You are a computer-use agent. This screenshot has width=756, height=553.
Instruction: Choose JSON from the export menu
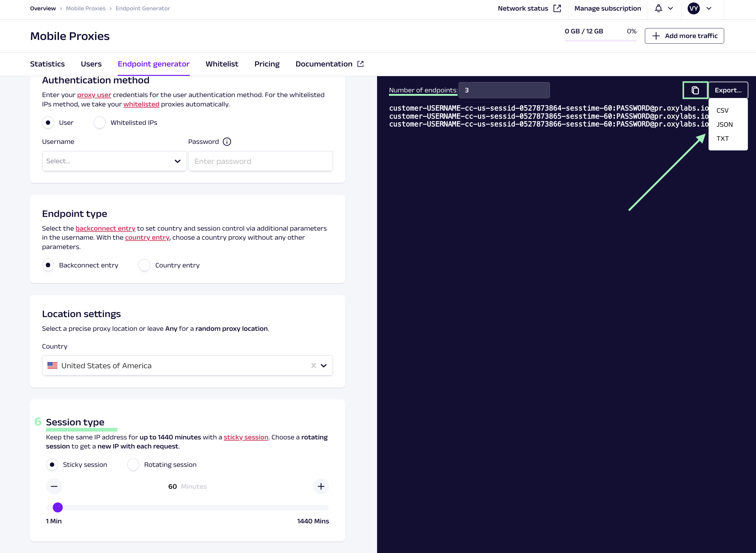pyautogui.click(x=724, y=125)
